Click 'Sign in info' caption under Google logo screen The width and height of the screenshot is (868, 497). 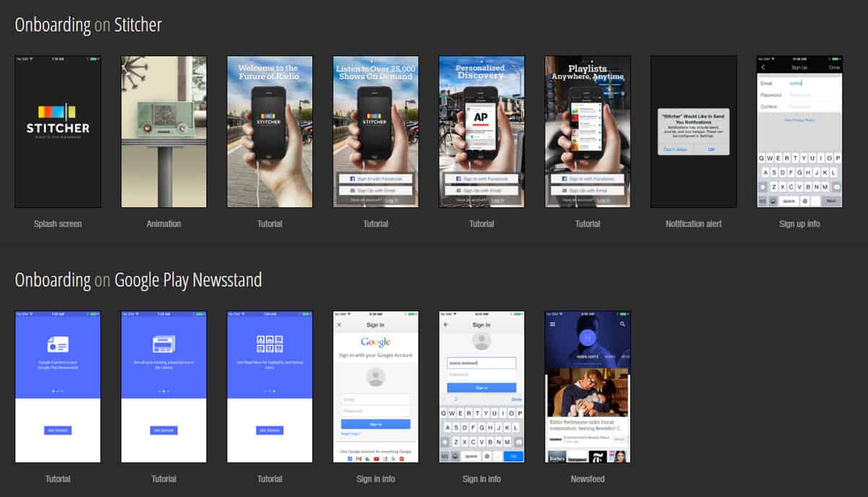376,479
